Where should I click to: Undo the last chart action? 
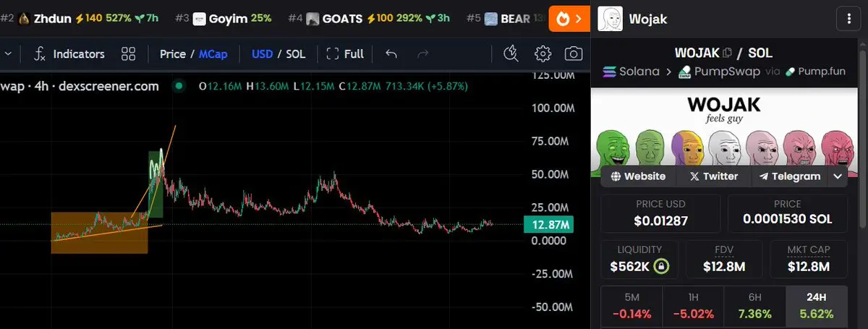[391, 54]
